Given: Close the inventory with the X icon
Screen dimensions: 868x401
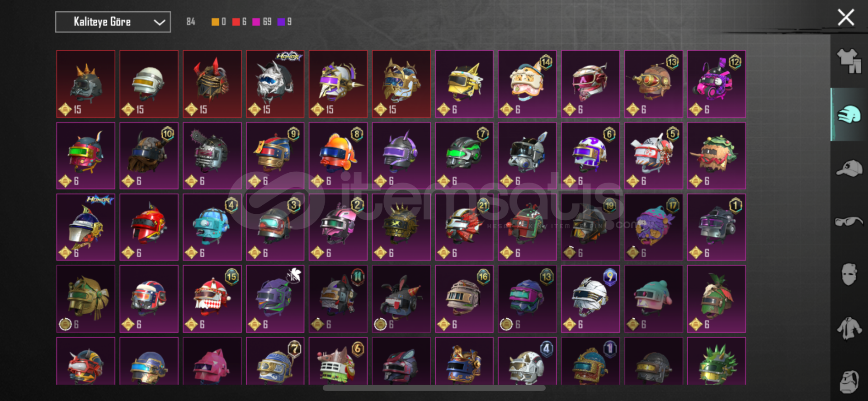Looking at the screenshot, I should click(845, 18).
